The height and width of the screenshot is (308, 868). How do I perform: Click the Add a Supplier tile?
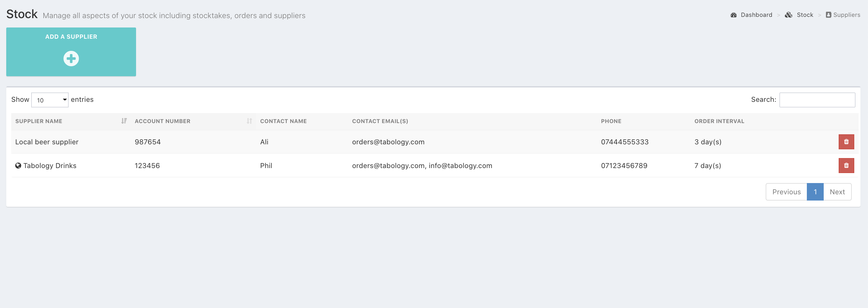71,37
